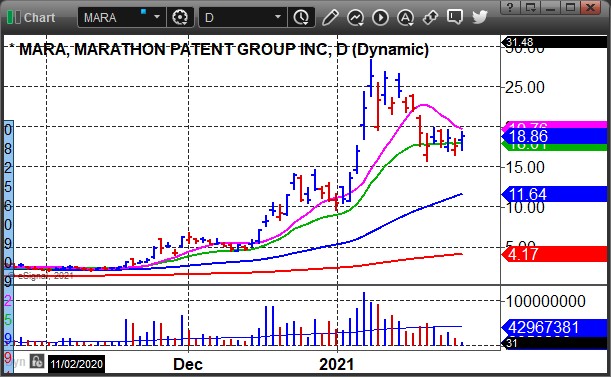The height and width of the screenshot is (377, 611).
Task: Click the play replay icon
Action: pos(380,18)
